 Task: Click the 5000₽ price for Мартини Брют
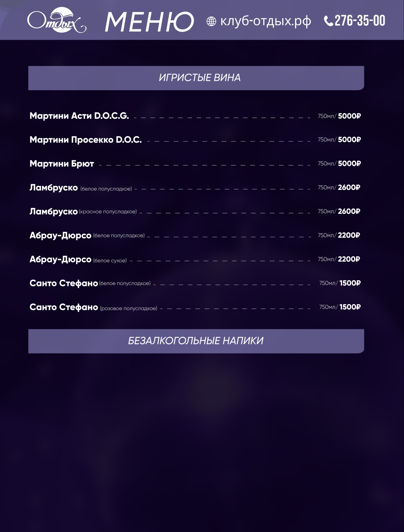tap(349, 164)
